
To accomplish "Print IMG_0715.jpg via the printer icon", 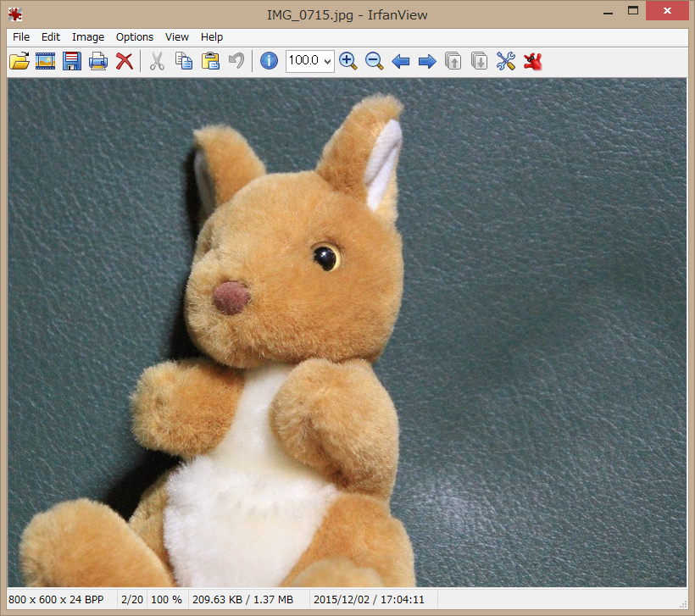I will click(x=97, y=60).
